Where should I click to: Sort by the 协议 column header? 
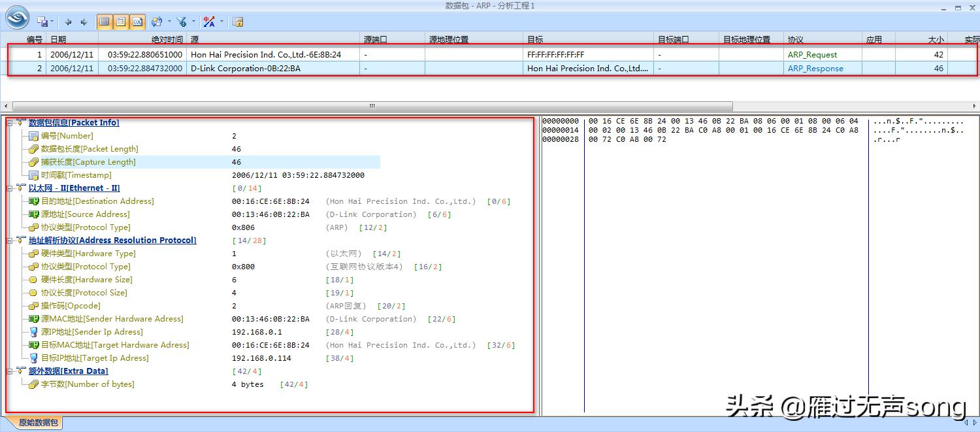click(x=823, y=39)
